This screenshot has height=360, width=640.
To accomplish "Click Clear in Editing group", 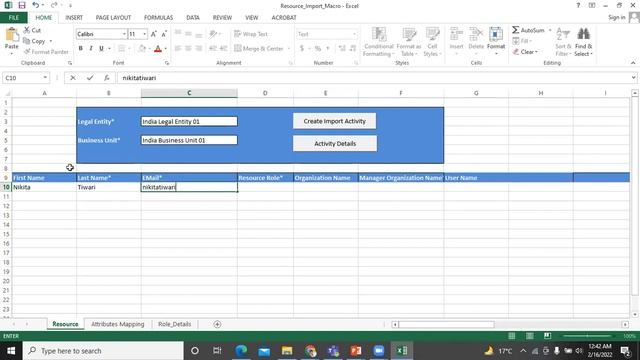I will (x=526, y=52).
